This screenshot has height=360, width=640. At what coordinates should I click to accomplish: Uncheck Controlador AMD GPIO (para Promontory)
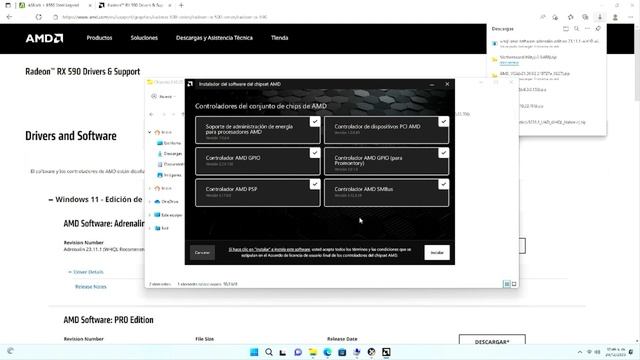coord(444,153)
